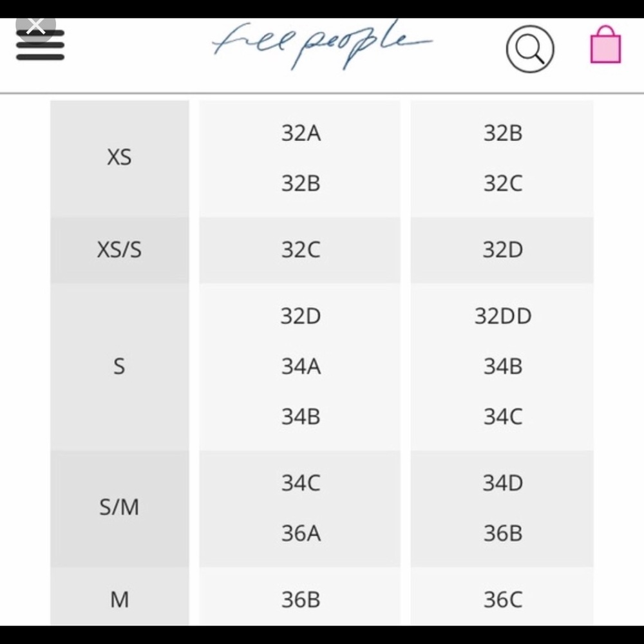Select 32C in the XS/S row
The height and width of the screenshot is (644, 644).
[301, 250]
